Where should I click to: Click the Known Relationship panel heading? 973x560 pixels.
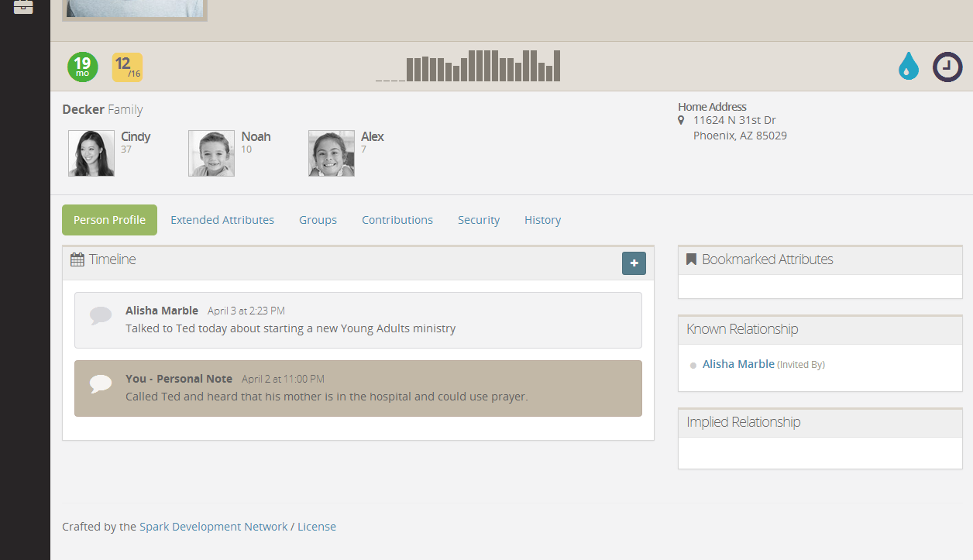pyautogui.click(x=742, y=329)
